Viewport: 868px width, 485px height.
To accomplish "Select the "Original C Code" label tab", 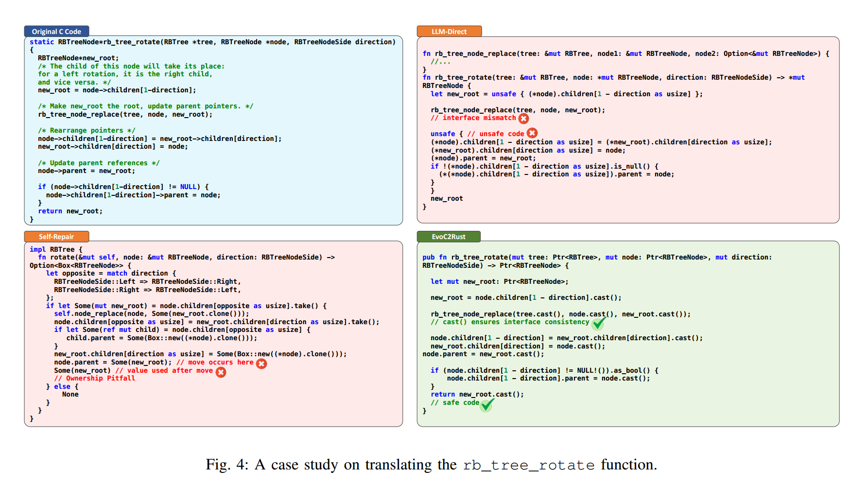I will click(56, 32).
